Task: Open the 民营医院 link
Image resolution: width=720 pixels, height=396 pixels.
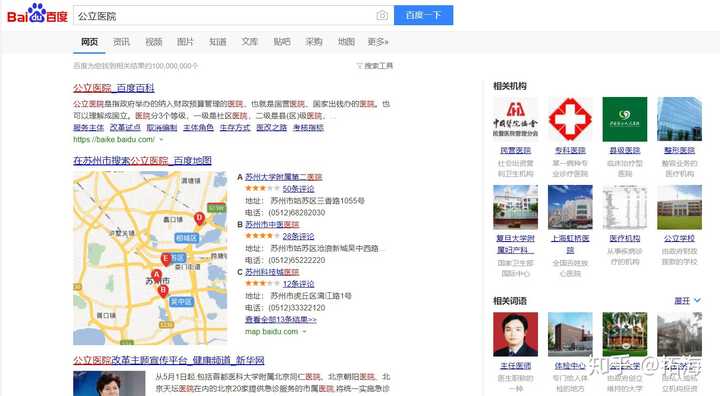Action: [x=515, y=150]
